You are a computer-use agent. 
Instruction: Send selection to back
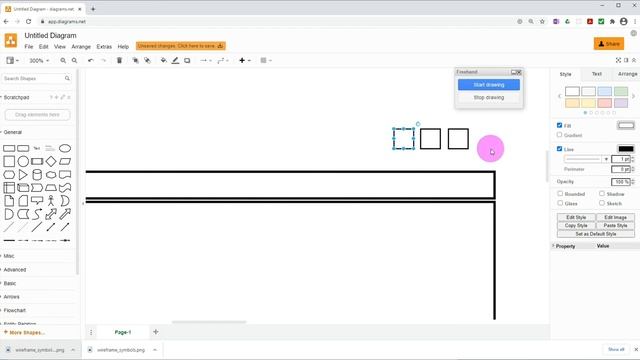[147, 60]
